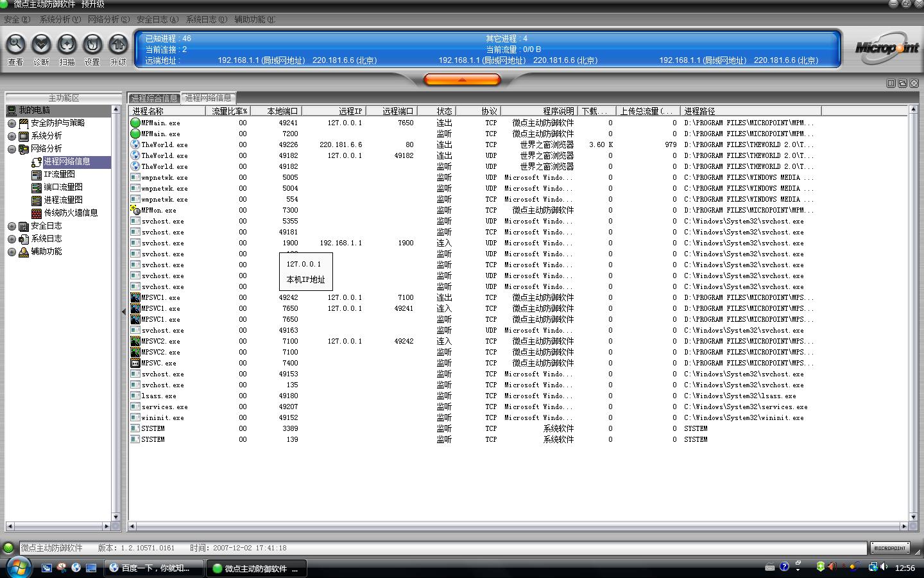Sort by 远程IP column header
This screenshot has width=924, height=578.
(334, 111)
